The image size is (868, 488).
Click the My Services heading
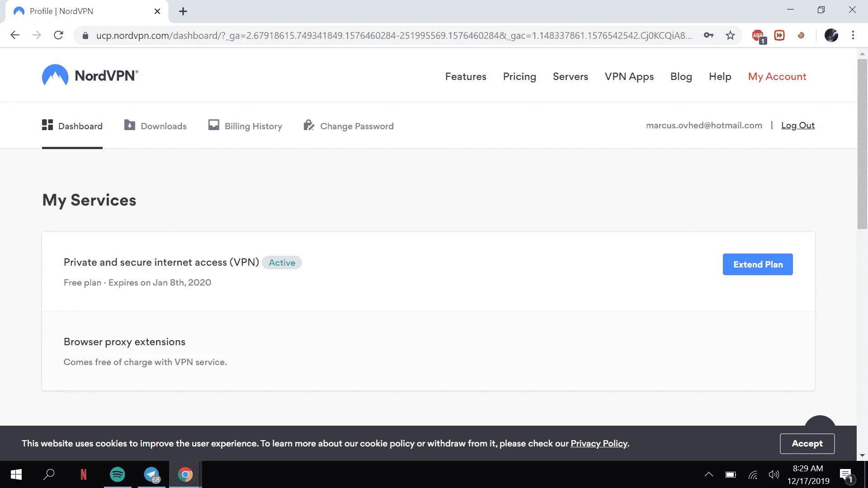[x=89, y=200]
